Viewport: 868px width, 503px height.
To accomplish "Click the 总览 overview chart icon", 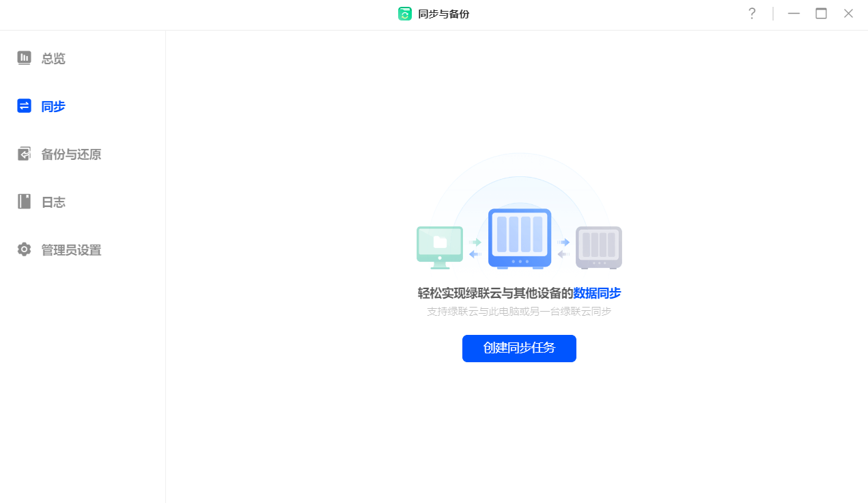I will click(x=25, y=58).
